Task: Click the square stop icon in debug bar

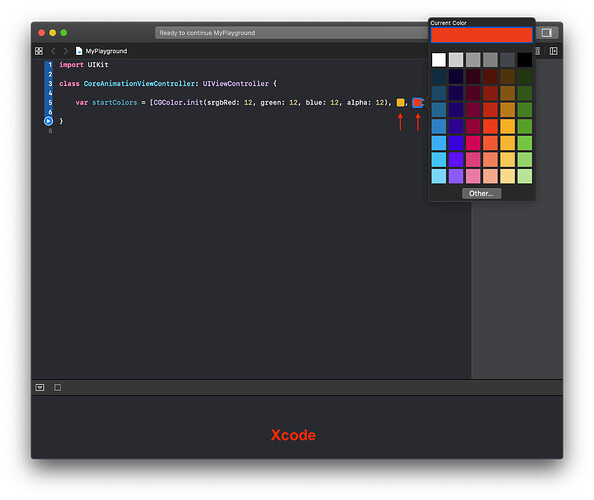Action: [58, 388]
